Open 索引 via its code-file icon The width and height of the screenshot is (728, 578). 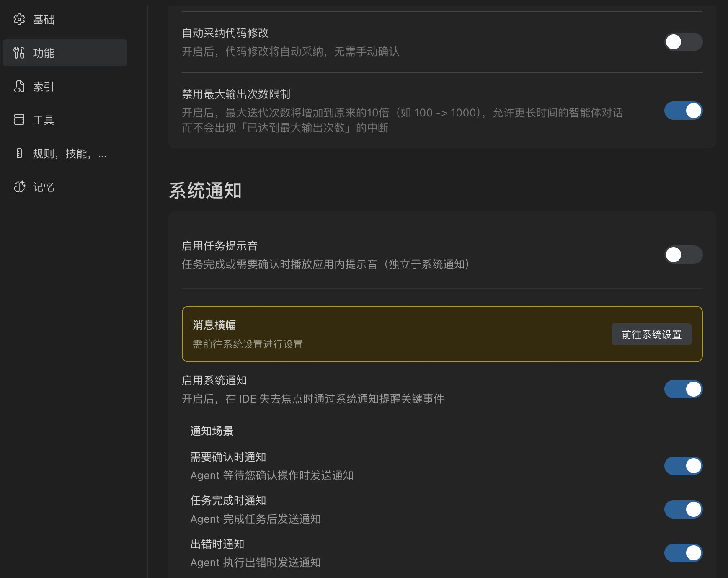[20, 87]
